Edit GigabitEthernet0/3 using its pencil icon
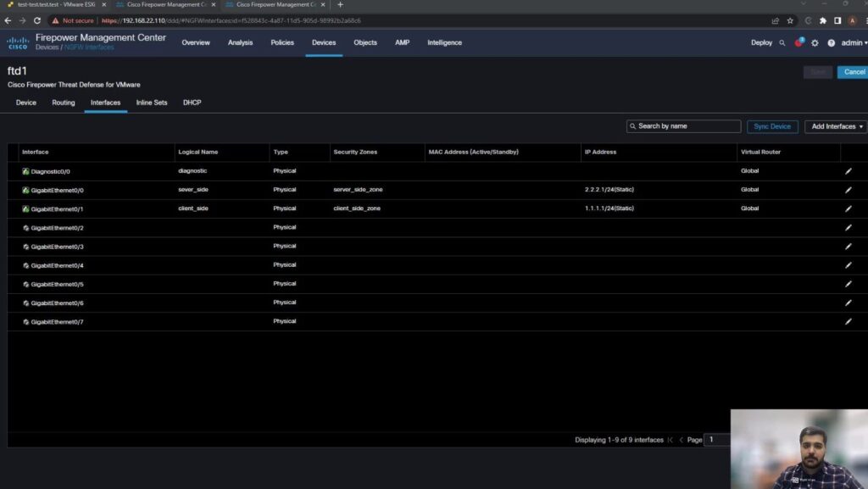 [x=848, y=247]
